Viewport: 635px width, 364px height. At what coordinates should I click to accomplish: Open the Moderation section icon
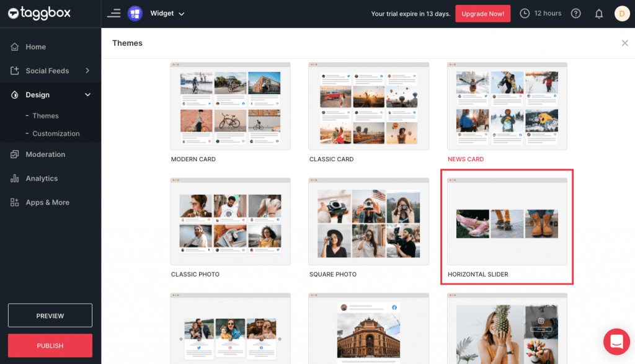pyautogui.click(x=14, y=154)
